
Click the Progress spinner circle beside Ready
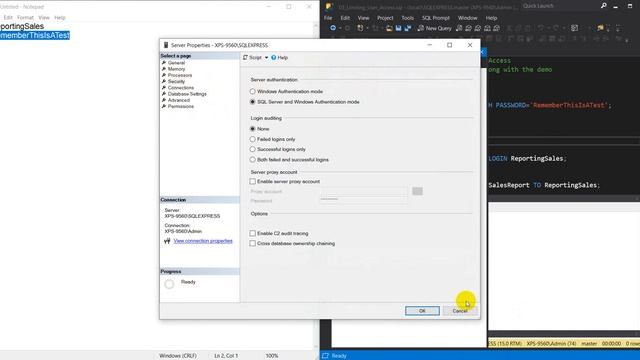(x=169, y=284)
